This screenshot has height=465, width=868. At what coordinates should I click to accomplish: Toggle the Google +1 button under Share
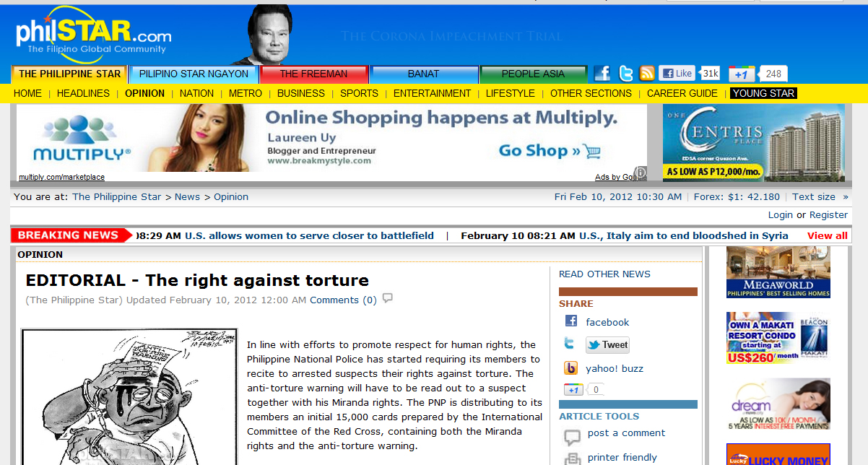pos(573,390)
